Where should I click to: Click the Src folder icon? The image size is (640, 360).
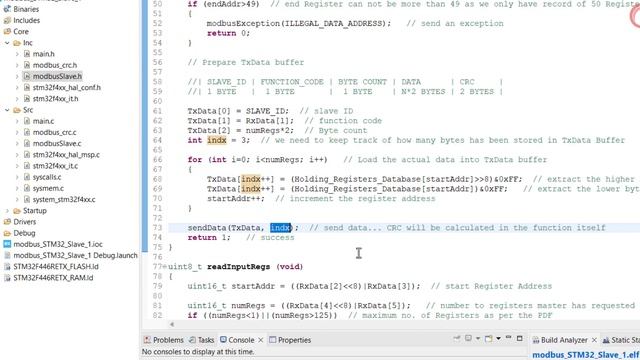pyautogui.click(x=17, y=110)
